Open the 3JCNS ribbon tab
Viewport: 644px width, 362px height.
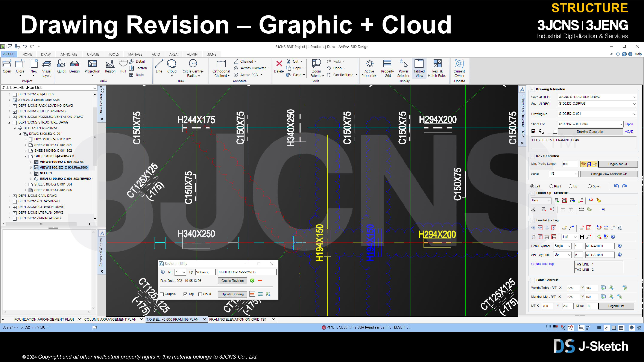coord(211,54)
